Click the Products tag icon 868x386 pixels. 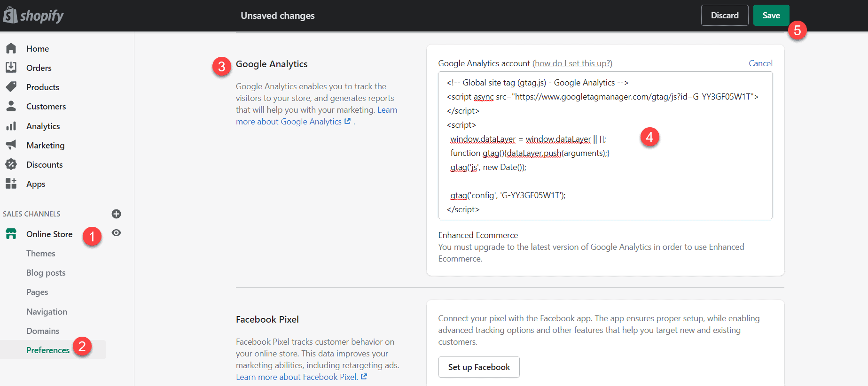tap(11, 87)
